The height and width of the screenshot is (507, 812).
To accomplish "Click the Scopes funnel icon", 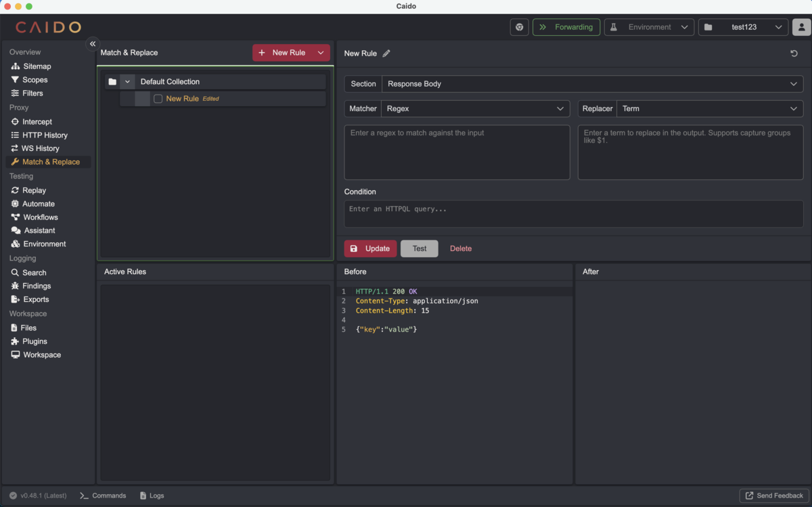I will coord(15,80).
